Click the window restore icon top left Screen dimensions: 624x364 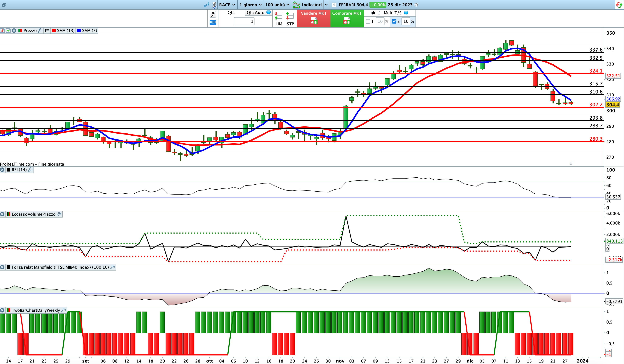4,5
